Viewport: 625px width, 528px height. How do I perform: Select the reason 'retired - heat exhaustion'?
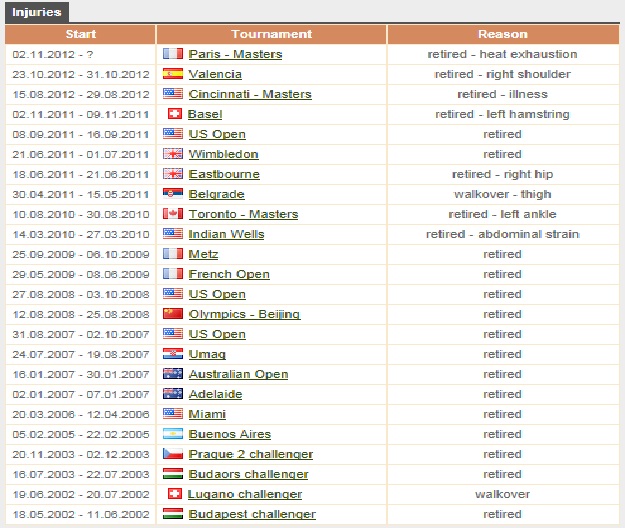pyautogui.click(x=502, y=54)
